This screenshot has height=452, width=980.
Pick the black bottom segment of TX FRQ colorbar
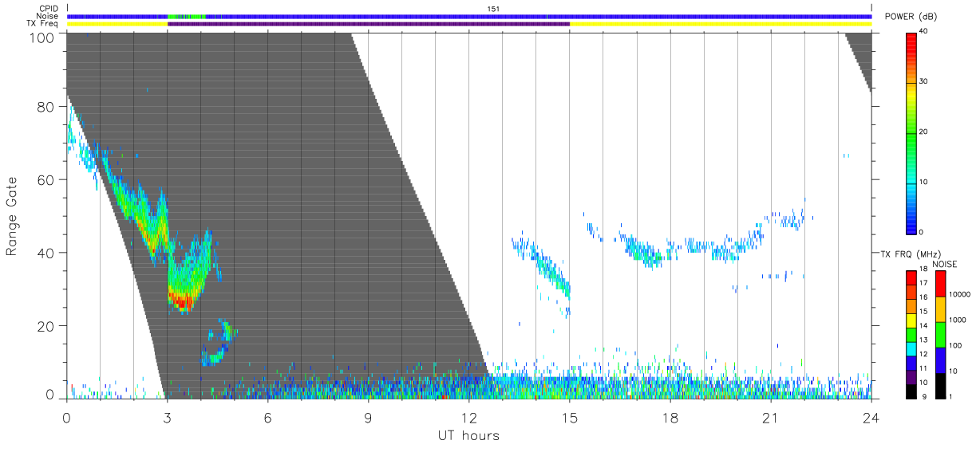point(911,391)
